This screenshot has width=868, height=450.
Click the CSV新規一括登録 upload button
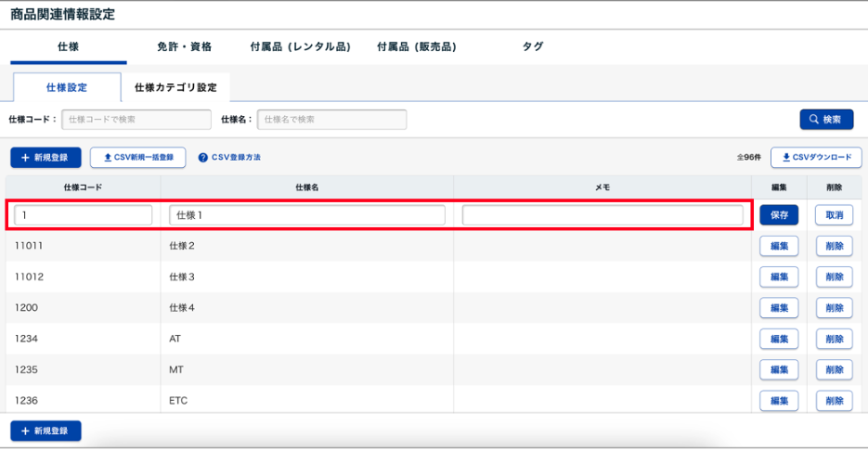click(137, 158)
